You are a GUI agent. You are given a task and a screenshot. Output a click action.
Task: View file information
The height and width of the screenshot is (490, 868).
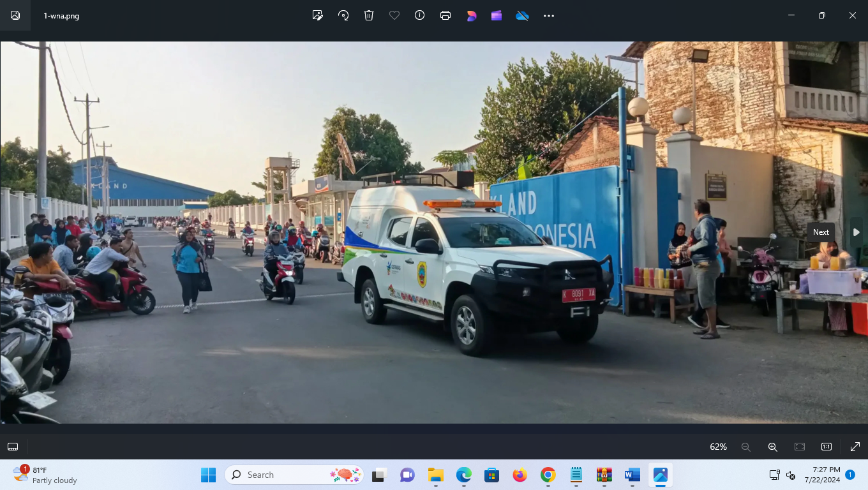[x=419, y=15]
